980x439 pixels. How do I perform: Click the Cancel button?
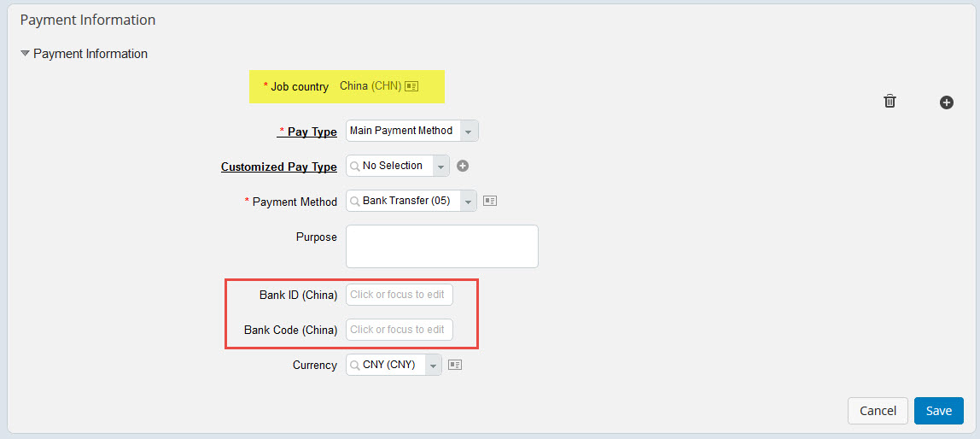pos(878,411)
